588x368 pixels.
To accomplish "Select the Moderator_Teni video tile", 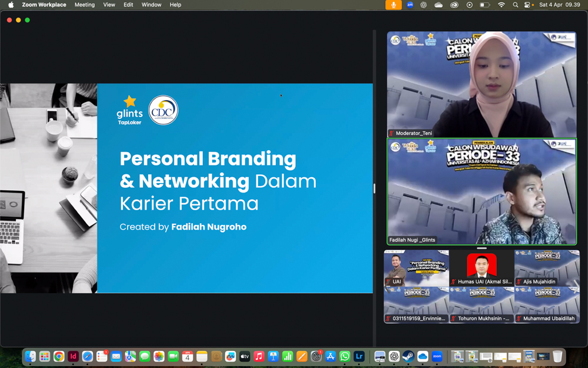I will [x=482, y=84].
